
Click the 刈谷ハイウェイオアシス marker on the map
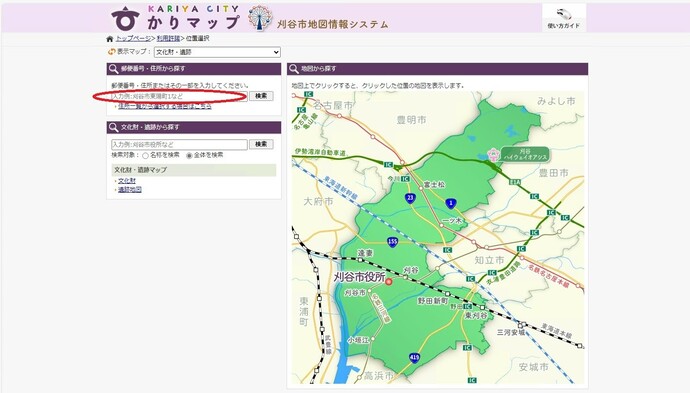[518, 154]
